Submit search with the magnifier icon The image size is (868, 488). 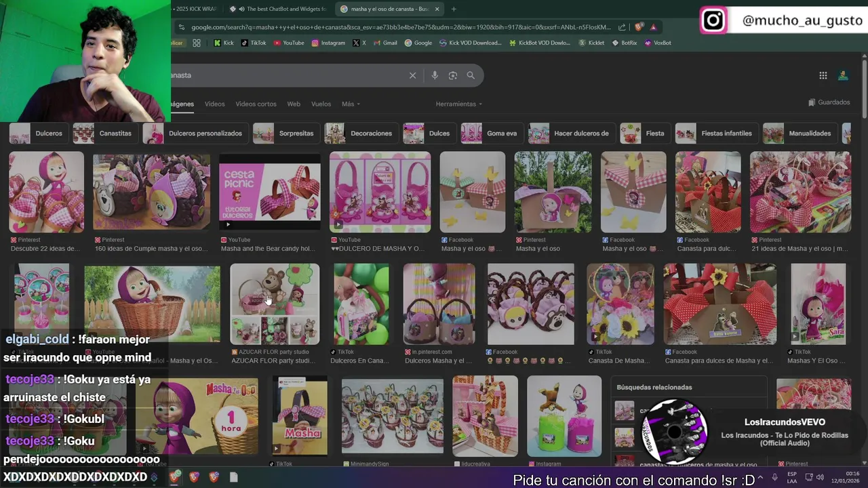(471, 75)
